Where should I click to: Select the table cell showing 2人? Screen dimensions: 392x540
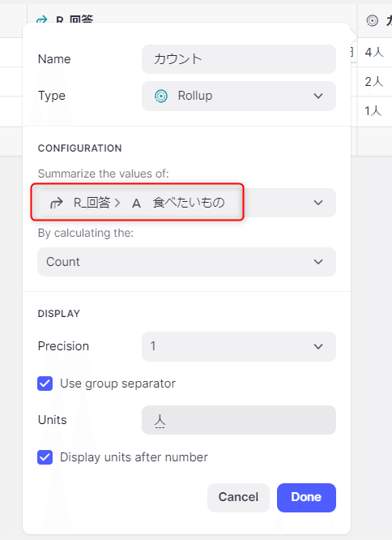click(x=375, y=82)
